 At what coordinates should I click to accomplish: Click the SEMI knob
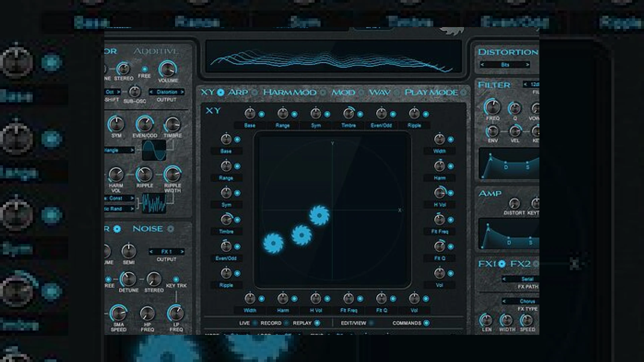128,251
